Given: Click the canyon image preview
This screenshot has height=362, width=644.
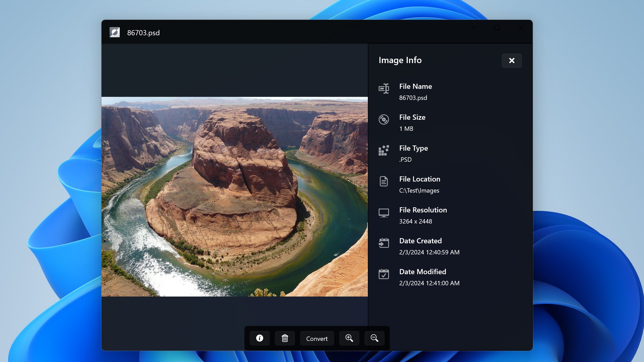Looking at the screenshot, I should [x=234, y=197].
